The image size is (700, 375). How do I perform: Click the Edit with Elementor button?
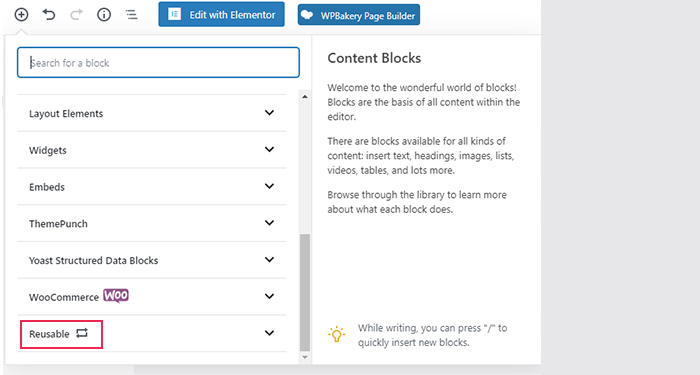click(221, 14)
